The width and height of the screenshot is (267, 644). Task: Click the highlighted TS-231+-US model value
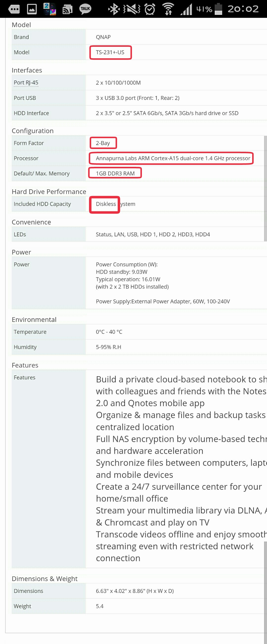click(x=110, y=52)
